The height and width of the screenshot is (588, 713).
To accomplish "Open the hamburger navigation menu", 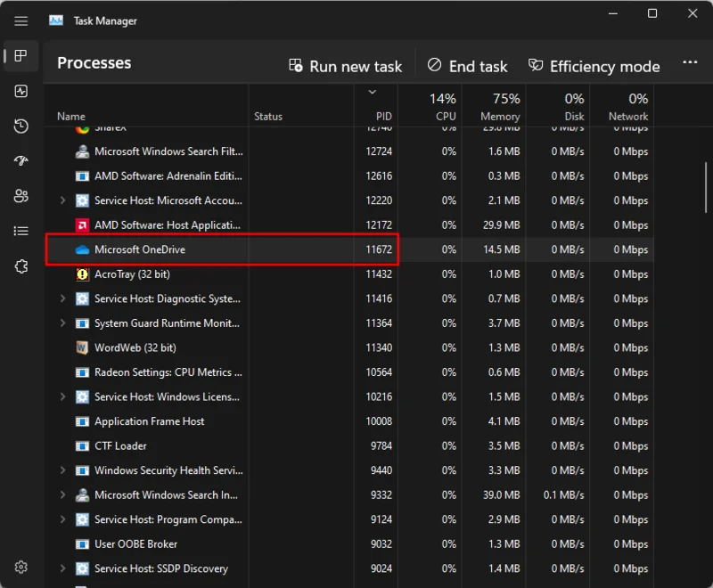I will (x=20, y=20).
